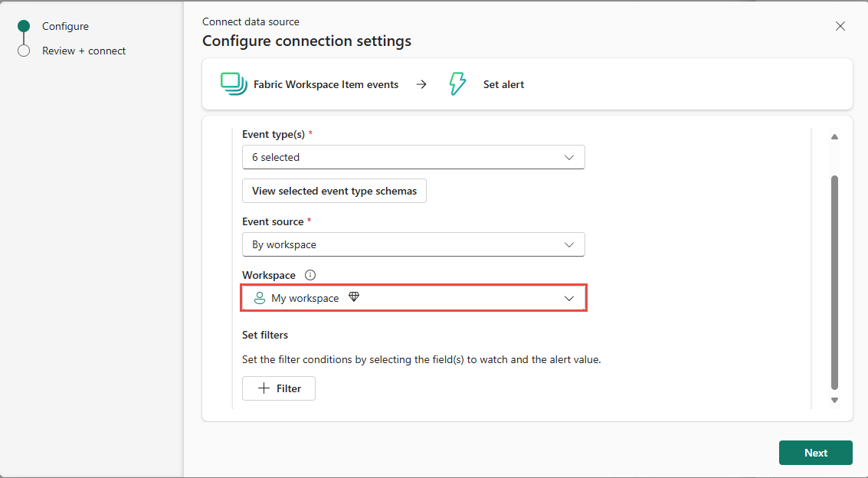Viewport: 868px width, 478px height.
Task: Click the diamond icon beside My workspace
Action: click(x=354, y=297)
